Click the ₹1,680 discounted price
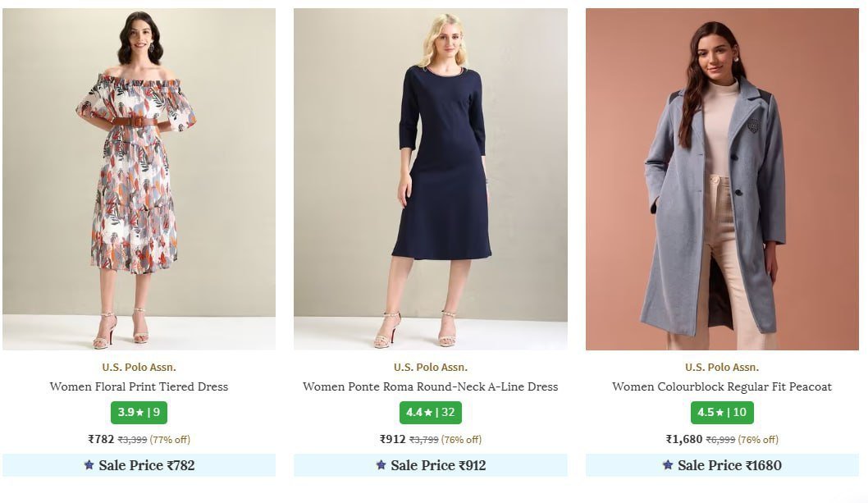Viewport: 868px width, 503px height. [683, 439]
